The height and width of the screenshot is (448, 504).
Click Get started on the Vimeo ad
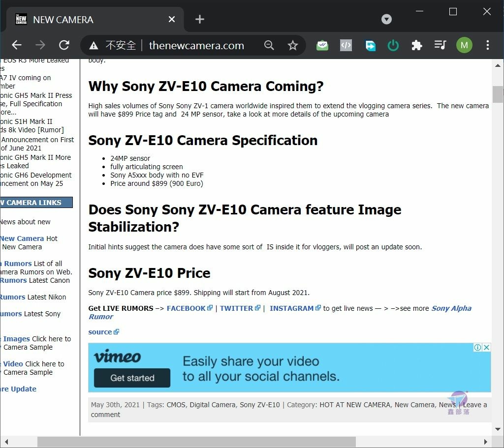click(132, 378)
